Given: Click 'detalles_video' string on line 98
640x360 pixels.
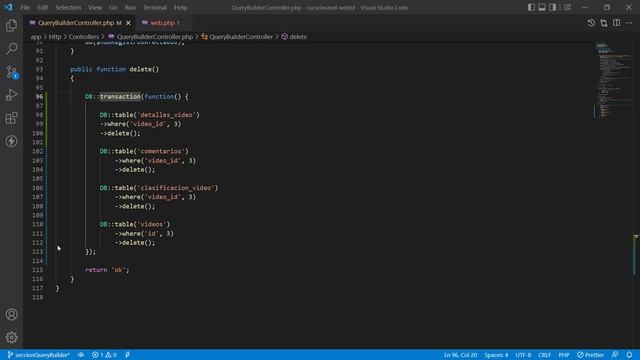Looking at the screenshot, I should click(x=166, y=115).
